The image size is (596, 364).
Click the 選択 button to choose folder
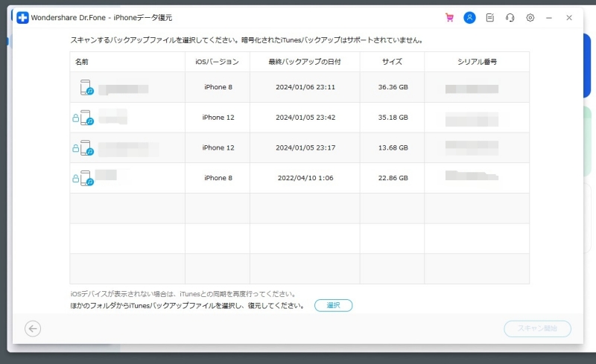click(x=333, y=305)
